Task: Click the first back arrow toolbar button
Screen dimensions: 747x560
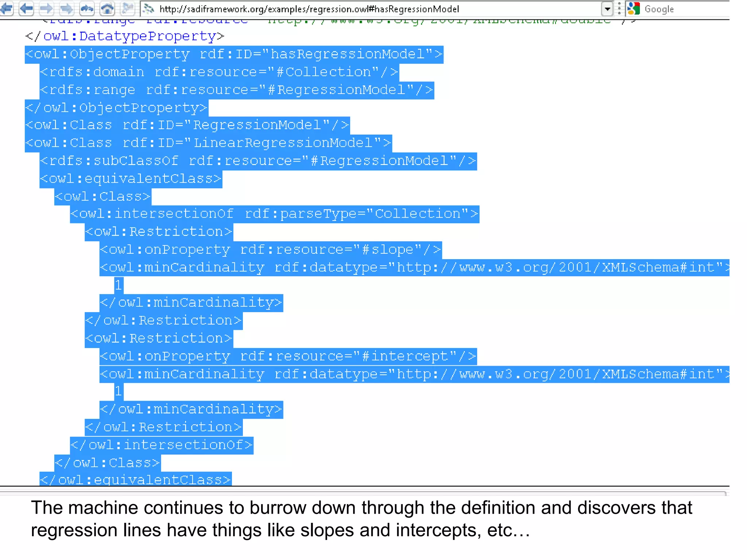Action: coord(7,8)
